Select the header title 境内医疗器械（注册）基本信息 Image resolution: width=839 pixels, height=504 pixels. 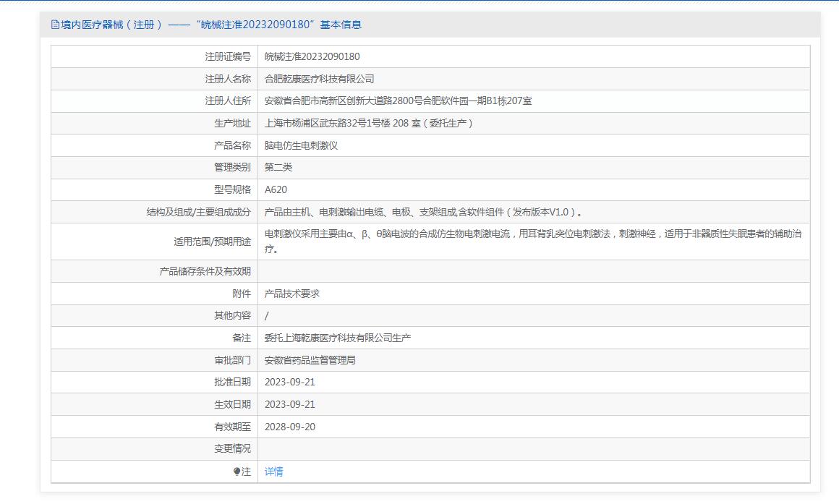(210, 25)
